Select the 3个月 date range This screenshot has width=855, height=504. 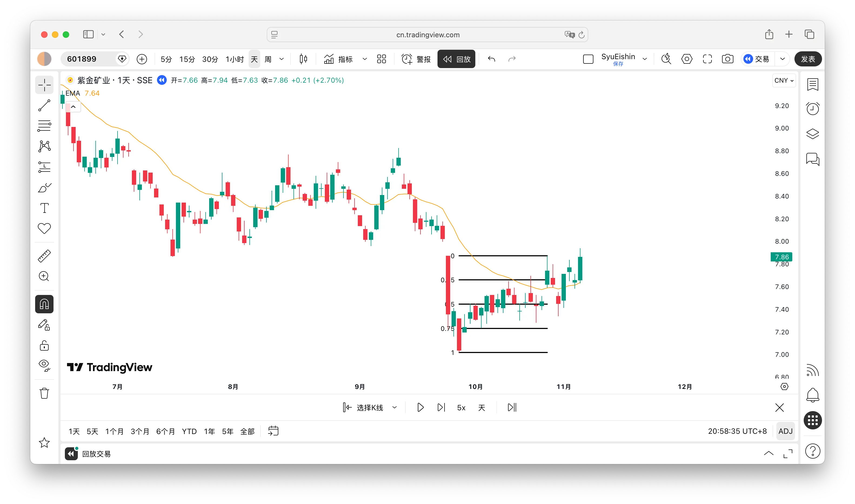[140, 431]
